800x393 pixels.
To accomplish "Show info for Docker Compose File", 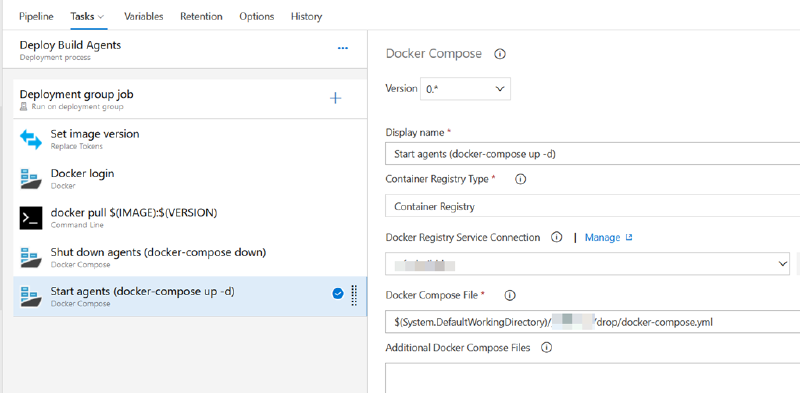I will (x=509, y=295).
